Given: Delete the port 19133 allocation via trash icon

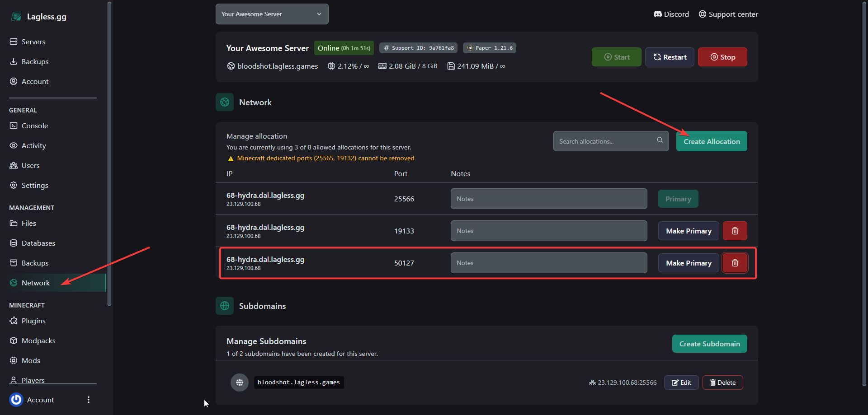Looking at the screenshot, I should click(735, 231).
